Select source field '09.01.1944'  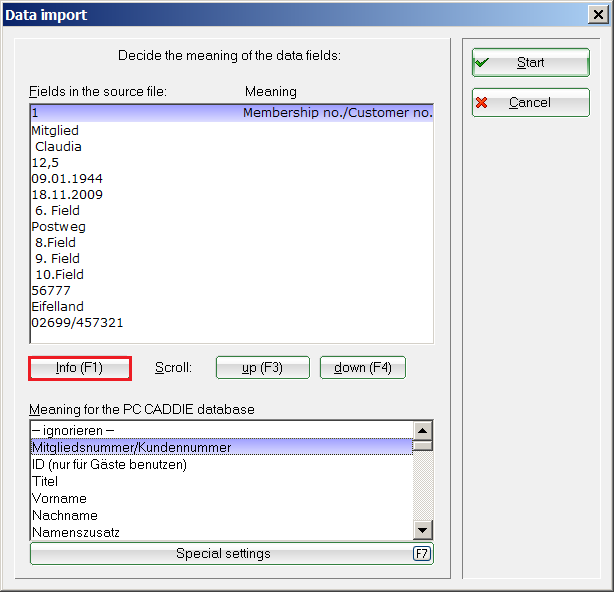[x=67, y=179]
